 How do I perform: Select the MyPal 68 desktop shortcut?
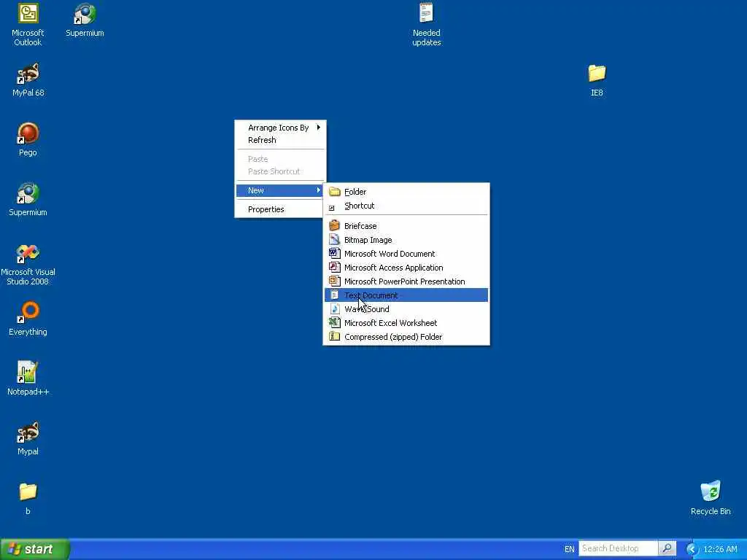pyautogui.click(x=28, y=80)
